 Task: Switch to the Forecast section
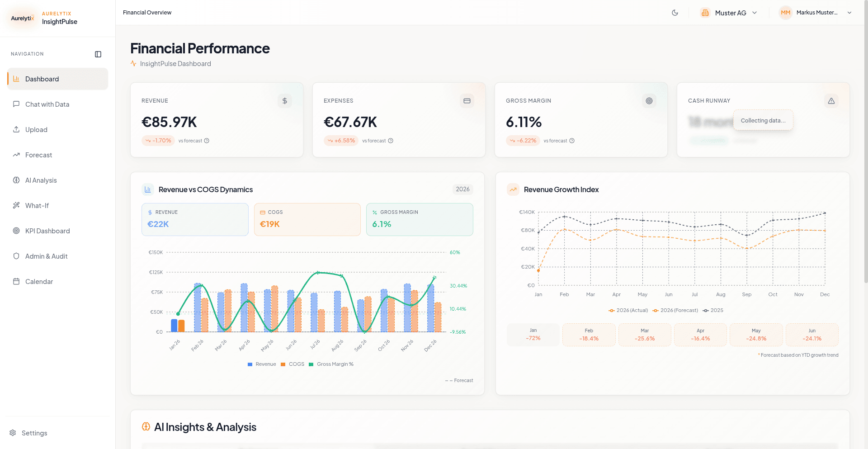point(38,155)
